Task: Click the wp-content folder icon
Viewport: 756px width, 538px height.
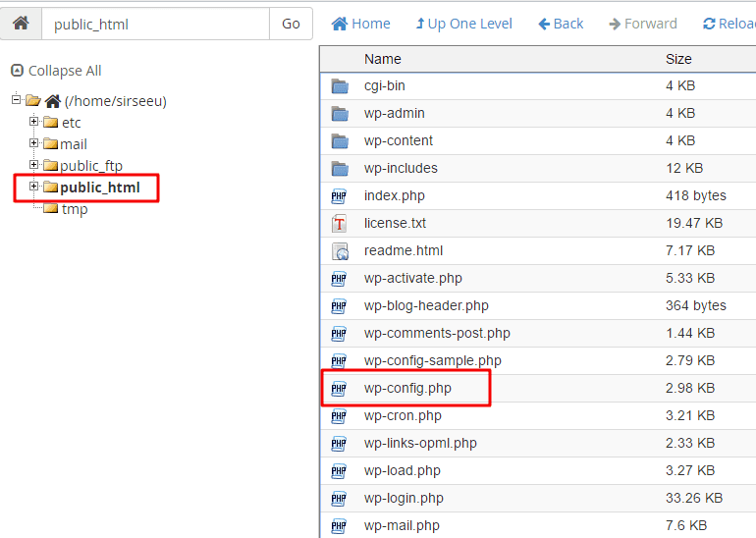Action: point(340,141)
